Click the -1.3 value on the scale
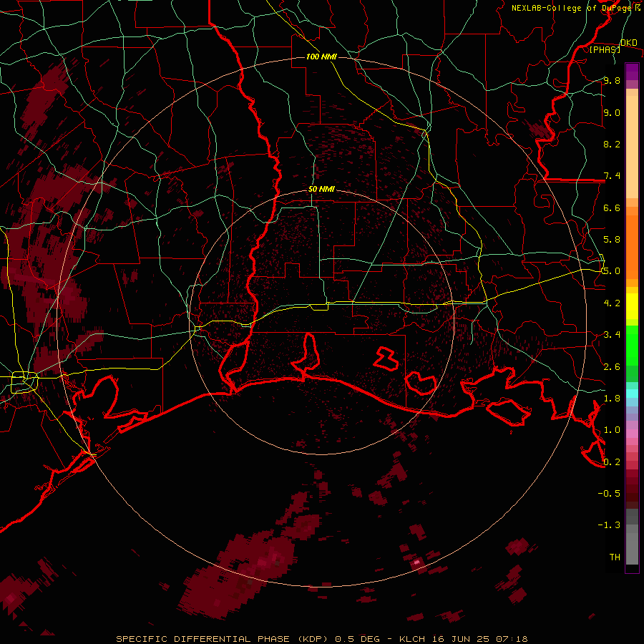 pyautogui.click(x=609, y=525)
